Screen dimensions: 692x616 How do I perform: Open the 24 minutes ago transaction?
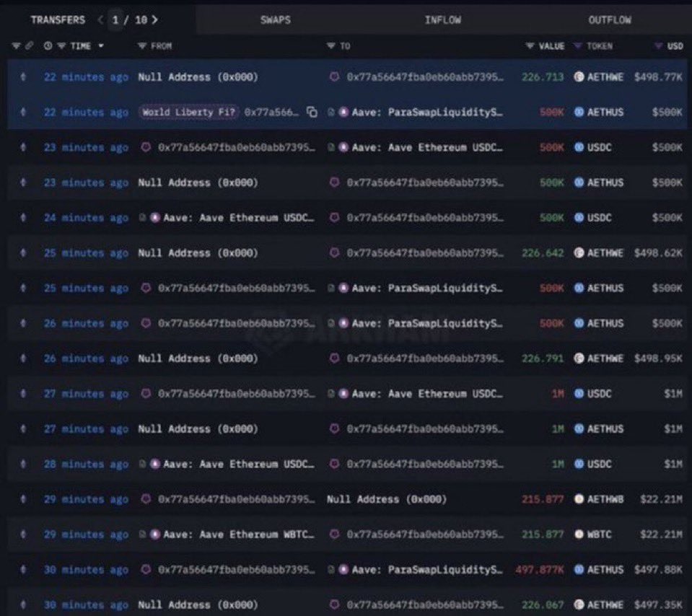tap(86, 218)
